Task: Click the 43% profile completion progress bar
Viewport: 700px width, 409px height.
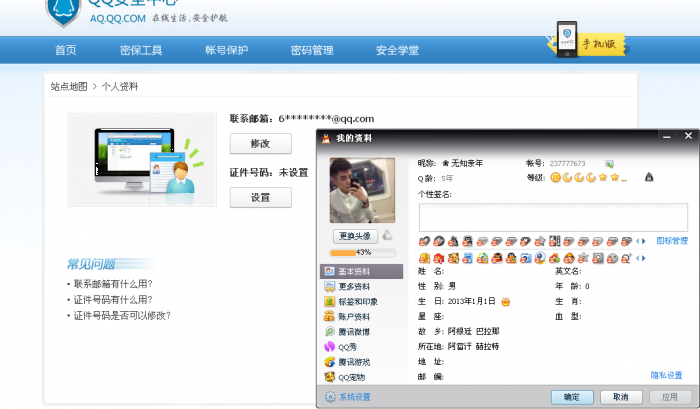Action: click(x=362, y=253)
